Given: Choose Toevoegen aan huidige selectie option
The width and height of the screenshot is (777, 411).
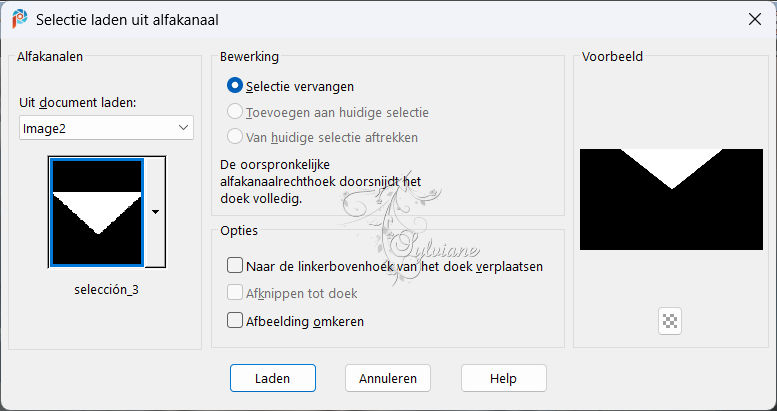Looking at the screenshot, I should 234,112.
